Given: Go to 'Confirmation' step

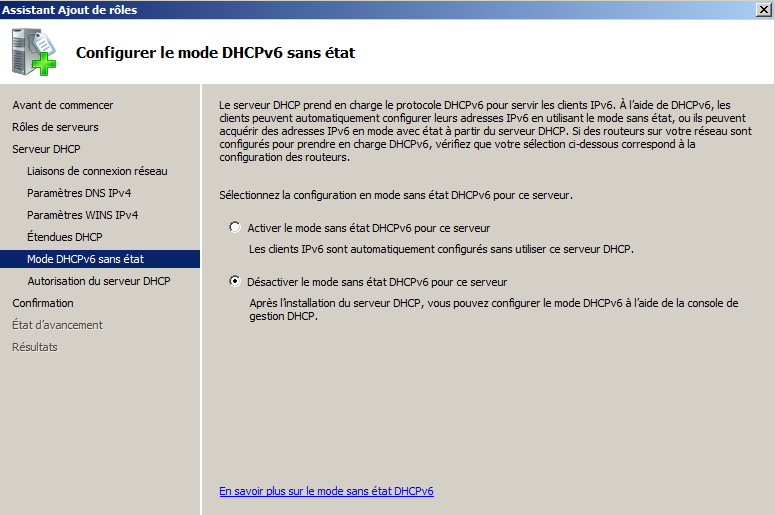Looking at the screenshot, I should point(43,303).
